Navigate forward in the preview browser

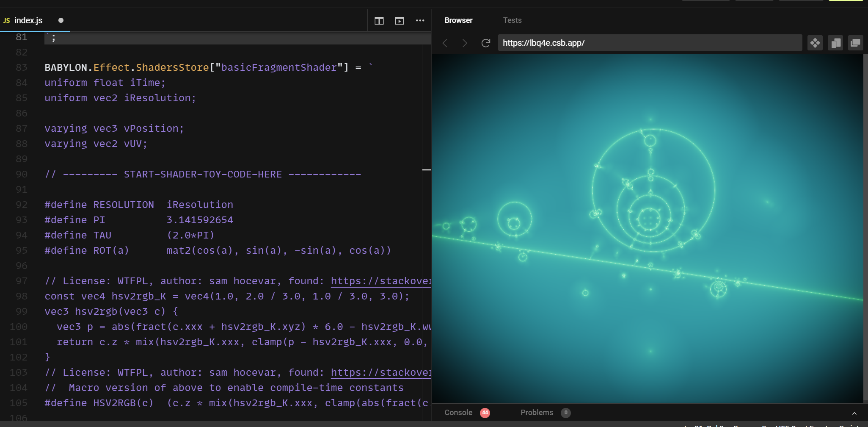(x=465, y=43)
